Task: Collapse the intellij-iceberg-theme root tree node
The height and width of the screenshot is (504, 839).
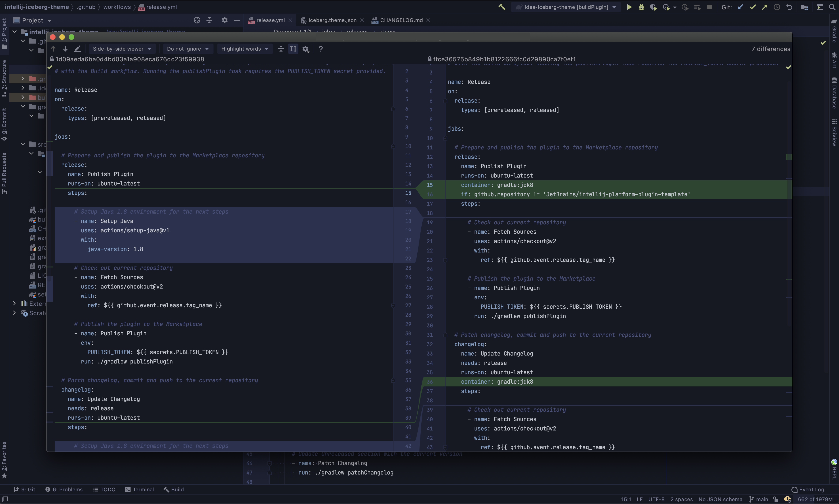Action: (x=15, y=32)
